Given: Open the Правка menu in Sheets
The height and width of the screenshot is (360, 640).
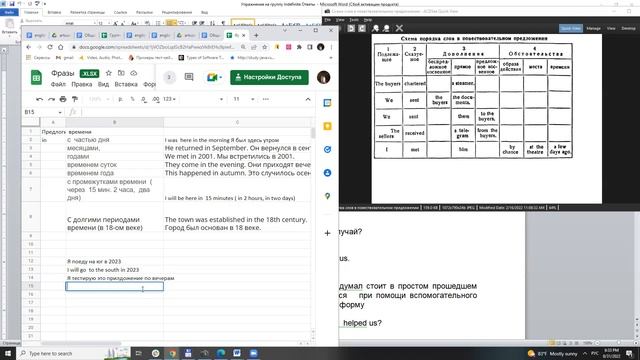Looking at the screenshot, I should coord(82,84).
